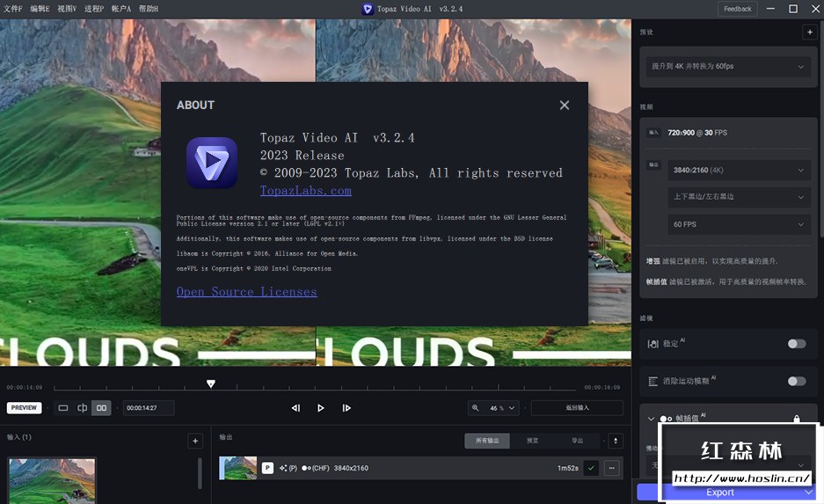Select the 预览 output tab
Screen dimensions: 824x504
tap(532, 441)
